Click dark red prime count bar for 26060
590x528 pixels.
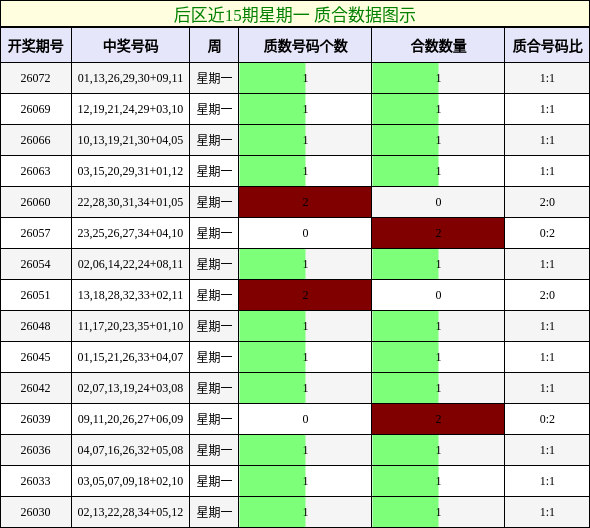(305, 202)
